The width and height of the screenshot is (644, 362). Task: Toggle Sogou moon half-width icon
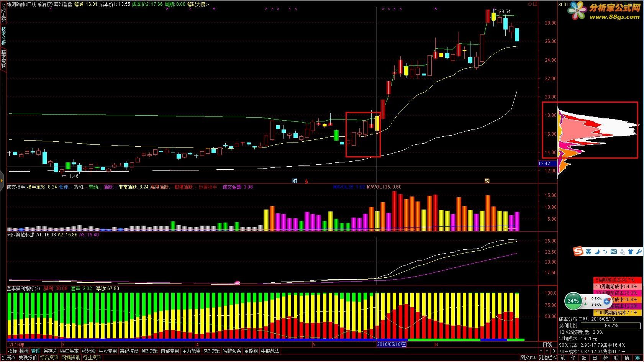tap(597, 252)
